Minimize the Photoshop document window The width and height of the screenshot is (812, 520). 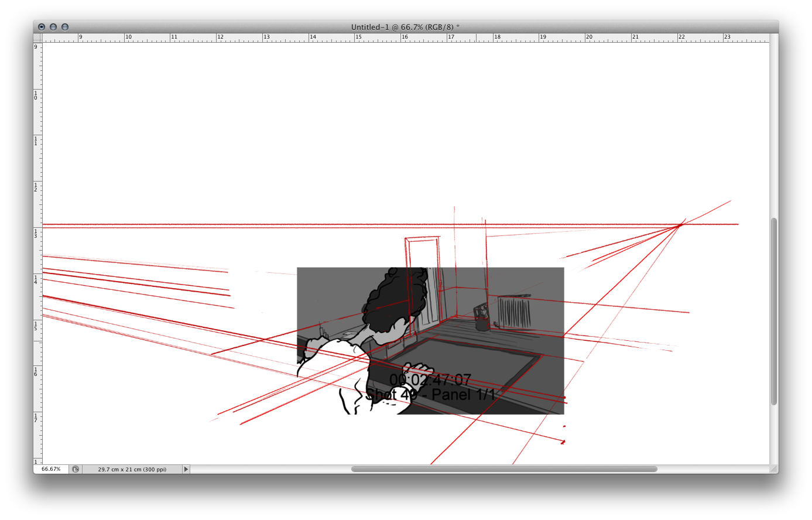click(53, 26)
